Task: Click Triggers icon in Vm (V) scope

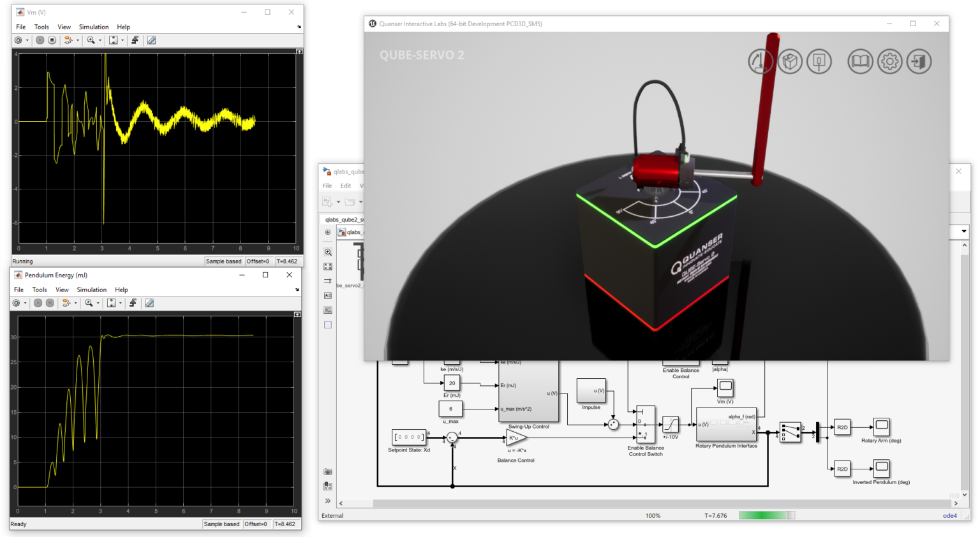Action: (135, 40)
